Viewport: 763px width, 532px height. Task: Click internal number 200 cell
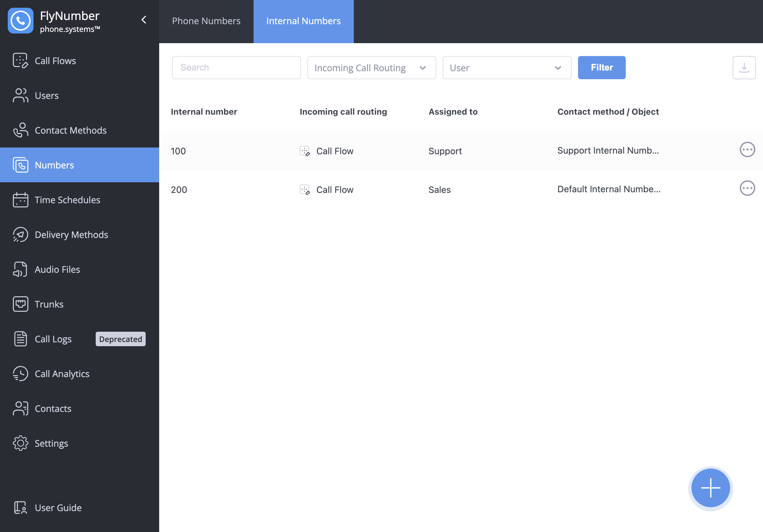[x=179, y=190]
